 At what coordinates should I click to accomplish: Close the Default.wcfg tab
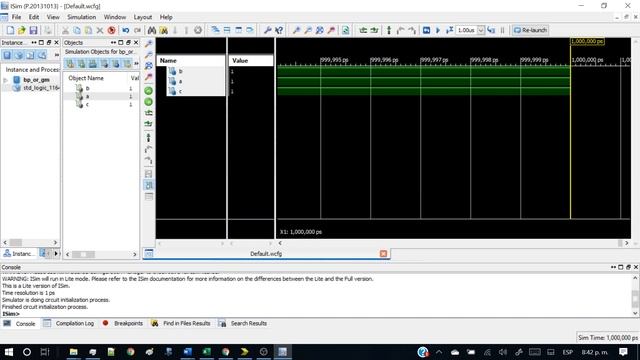click(383, 253)
